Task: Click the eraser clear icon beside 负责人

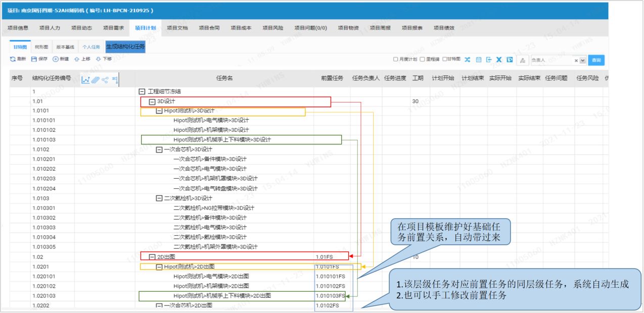Action: tap(523, 60)
